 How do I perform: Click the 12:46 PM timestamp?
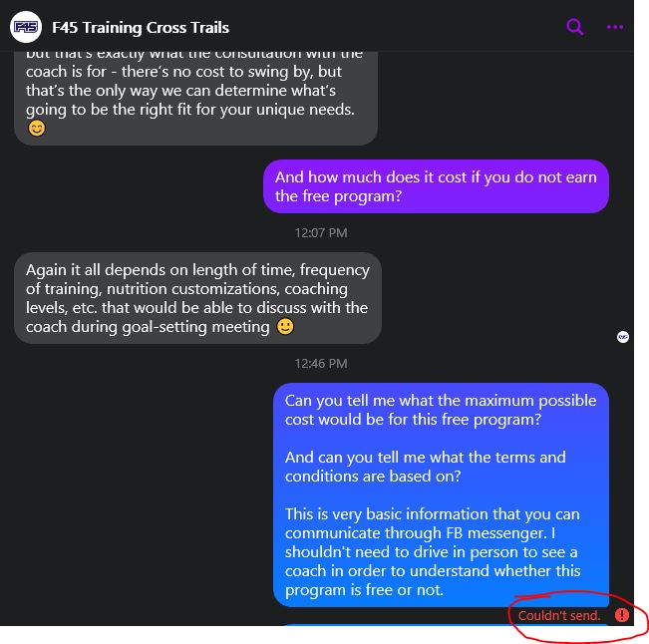pyautogui.click(x=321, y=364)
